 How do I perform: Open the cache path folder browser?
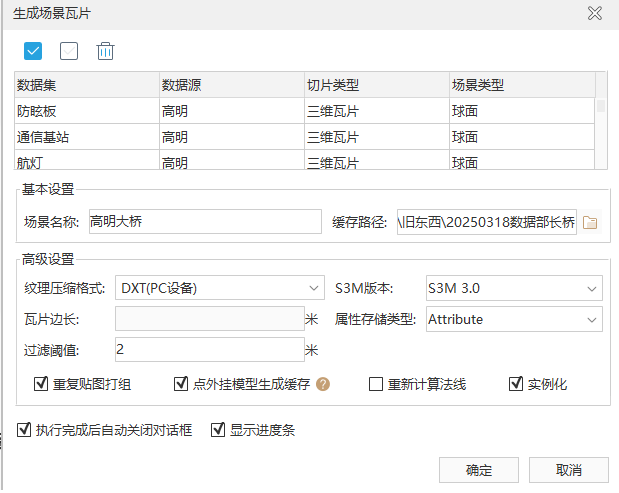[x=590, y=222]
